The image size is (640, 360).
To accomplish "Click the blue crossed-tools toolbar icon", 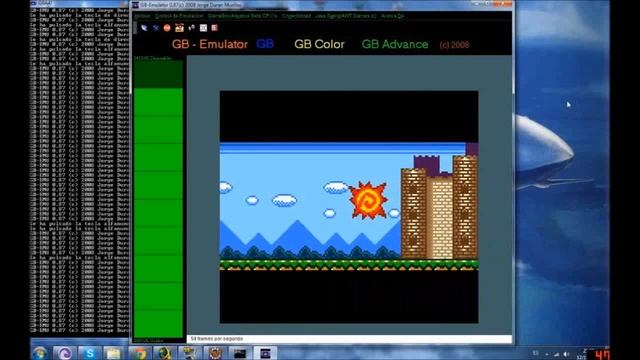I will tap(156, 28).
